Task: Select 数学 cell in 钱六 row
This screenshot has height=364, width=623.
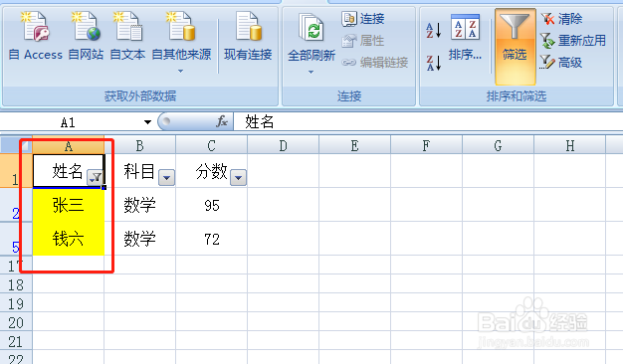Action: point(140,239)
